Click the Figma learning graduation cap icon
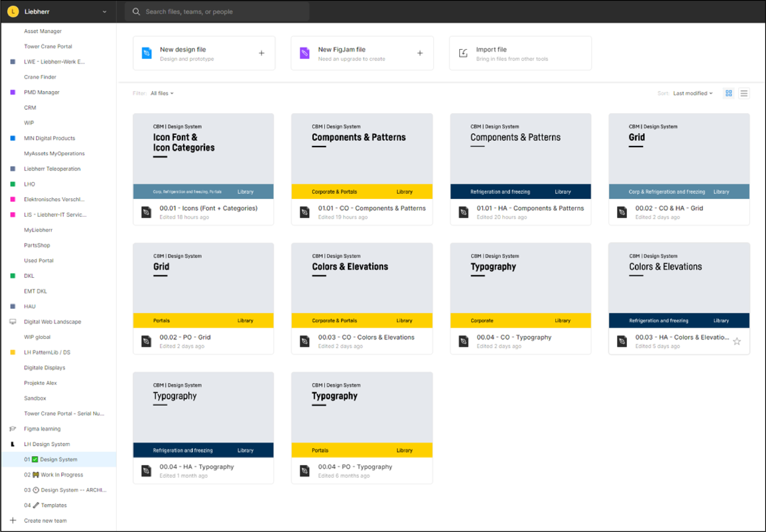766x532 pixels. (13, 429)
